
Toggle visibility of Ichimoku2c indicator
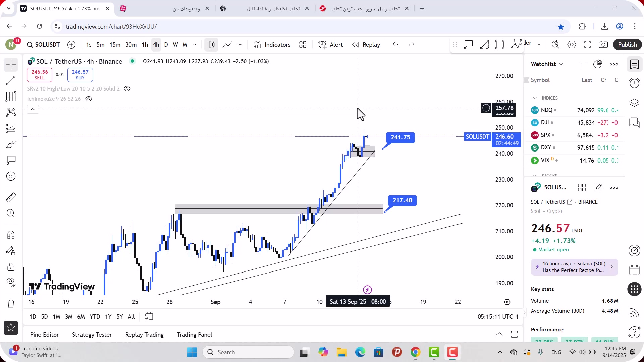pos(89,99)
